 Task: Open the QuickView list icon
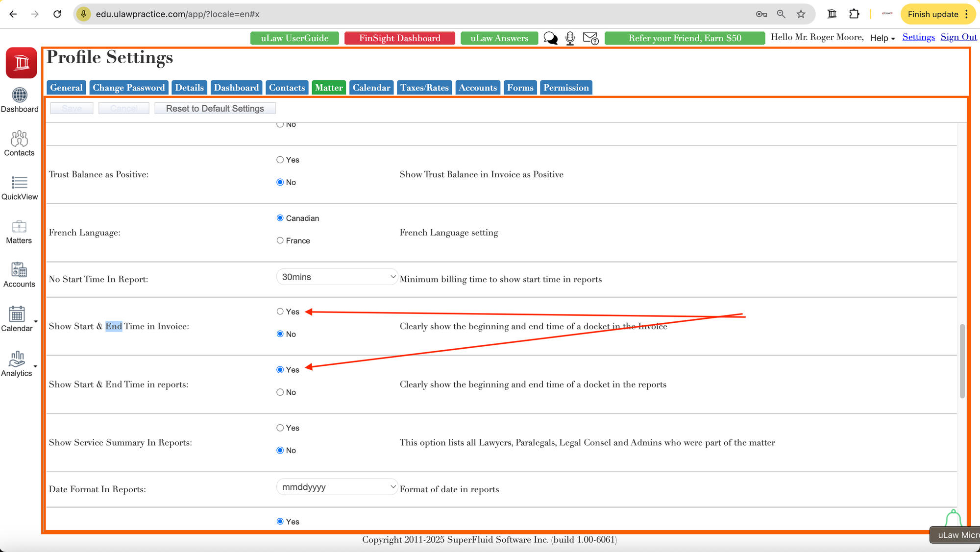(x=19, y=183)
